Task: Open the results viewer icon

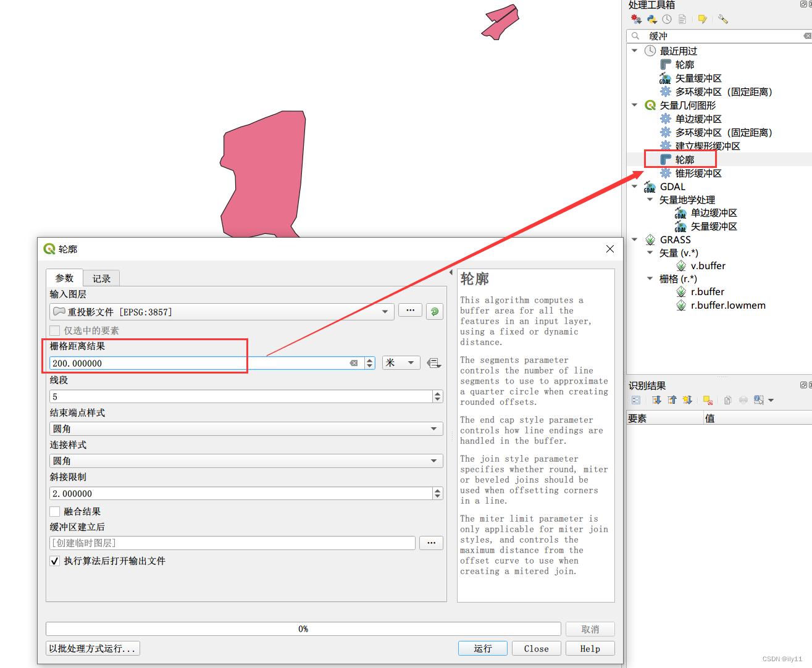Action: [x=682, y=19]
